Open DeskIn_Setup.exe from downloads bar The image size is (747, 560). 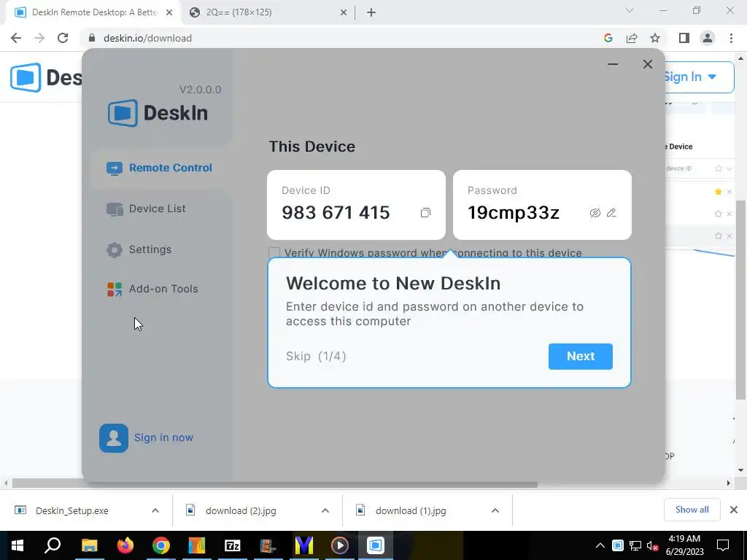[72, 510]
